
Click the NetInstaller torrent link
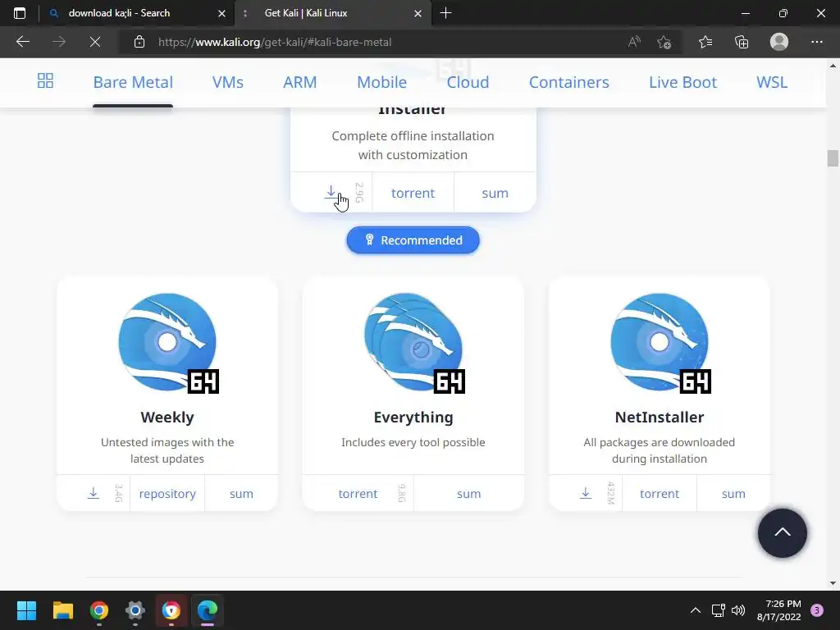(x=660, y=493)
